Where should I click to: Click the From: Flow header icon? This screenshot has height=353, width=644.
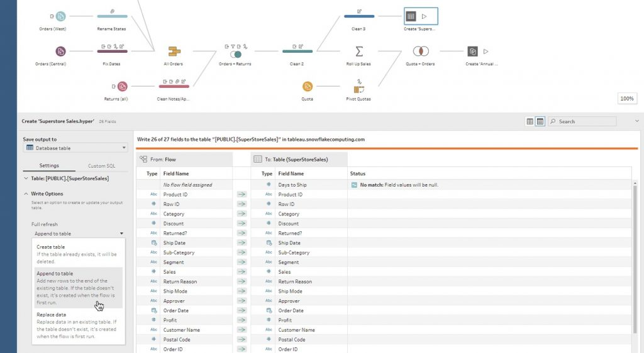click(143, 159)
